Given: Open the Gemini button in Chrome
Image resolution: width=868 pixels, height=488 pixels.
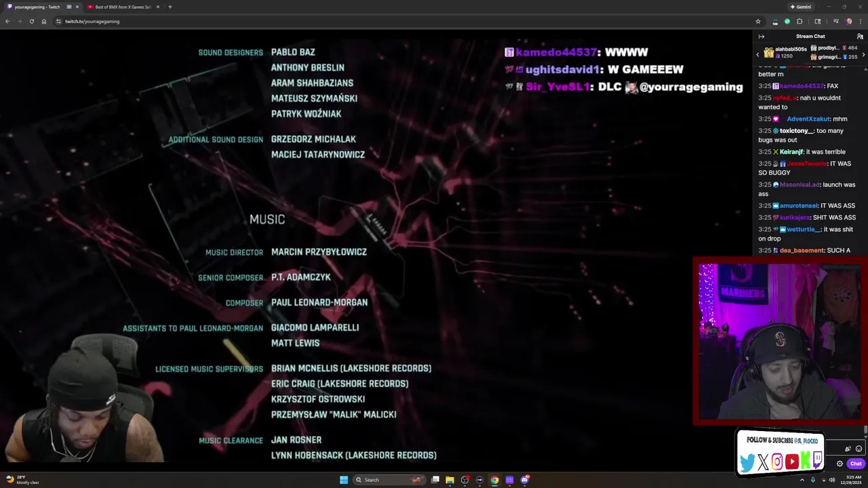Looking at the screenshot, I should pos(801,7).
